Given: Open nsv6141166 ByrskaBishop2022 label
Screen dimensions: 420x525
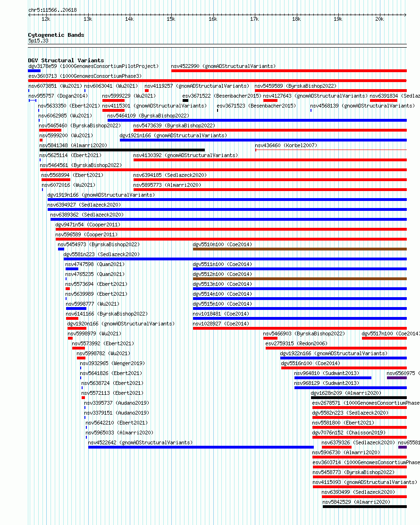Looking at the screenshot, I should tap(107, 314).
